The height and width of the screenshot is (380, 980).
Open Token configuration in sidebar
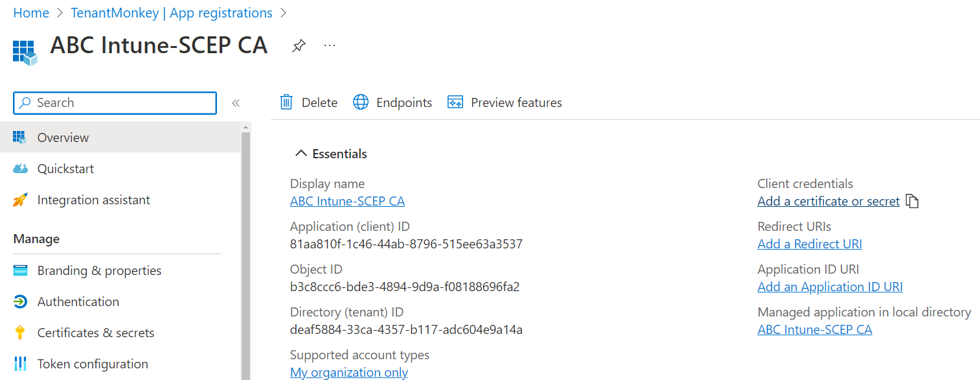93,364
